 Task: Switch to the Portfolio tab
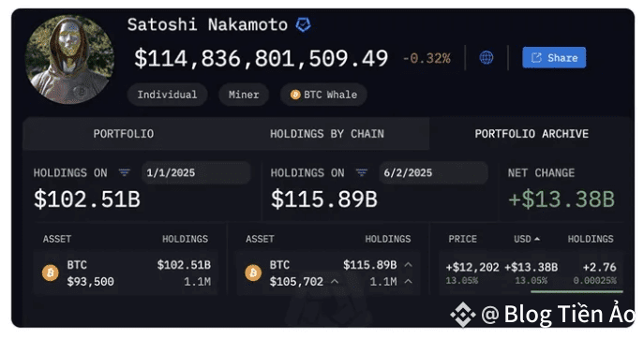[x=124, y=134]
